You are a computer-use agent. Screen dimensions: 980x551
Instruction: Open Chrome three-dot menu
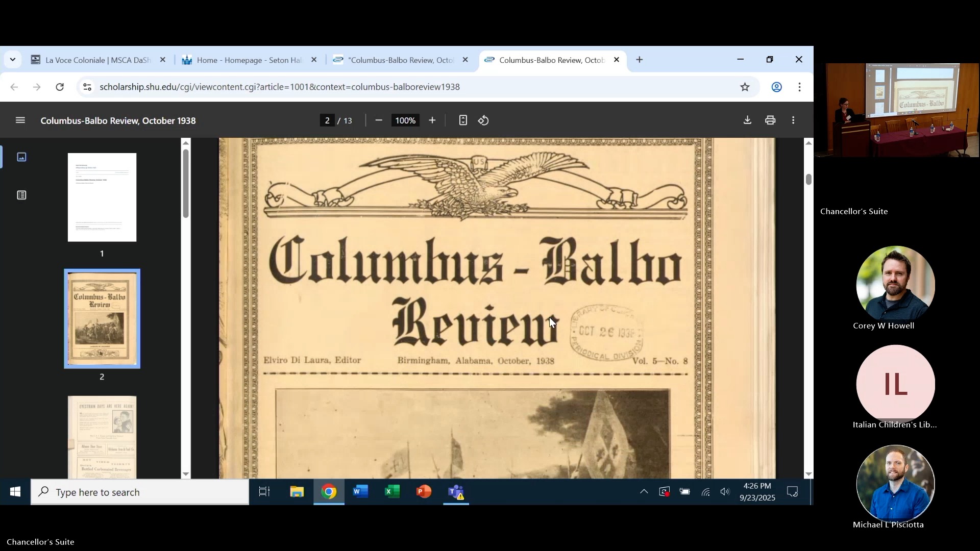coord(800,87)
